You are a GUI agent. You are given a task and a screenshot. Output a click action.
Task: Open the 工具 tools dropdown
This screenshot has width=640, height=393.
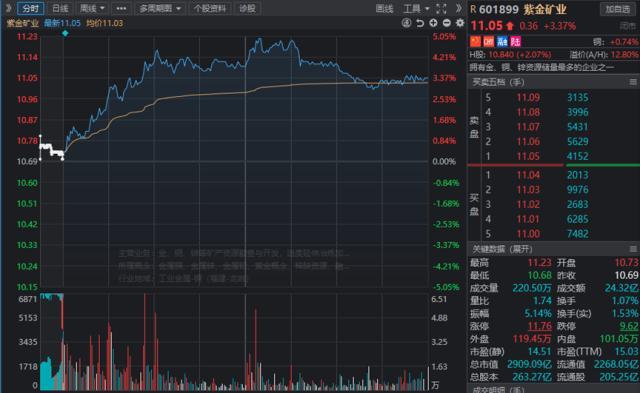416,9
